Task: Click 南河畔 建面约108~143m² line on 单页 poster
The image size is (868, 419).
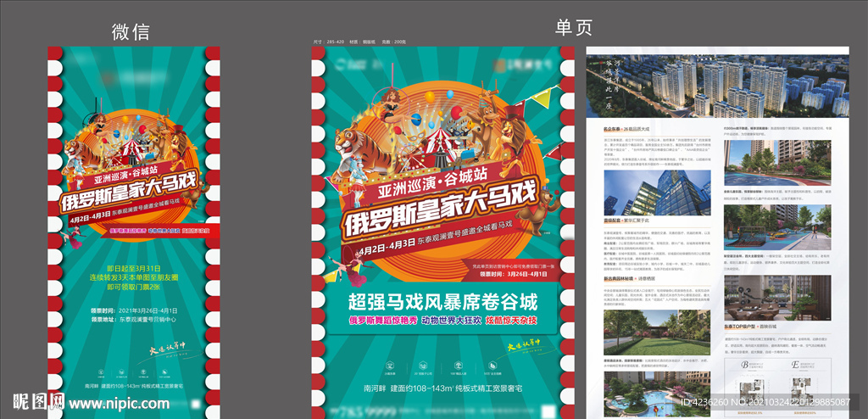Action: pyautogui.click(x=442, y=388)
